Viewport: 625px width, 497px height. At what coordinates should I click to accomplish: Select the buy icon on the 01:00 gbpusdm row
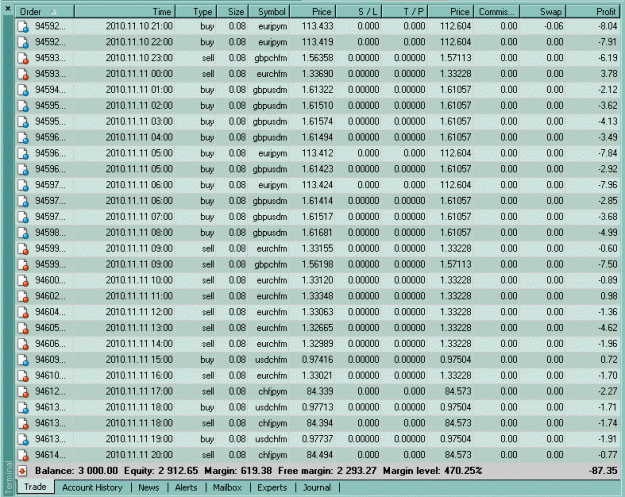[x=23, y=90]
